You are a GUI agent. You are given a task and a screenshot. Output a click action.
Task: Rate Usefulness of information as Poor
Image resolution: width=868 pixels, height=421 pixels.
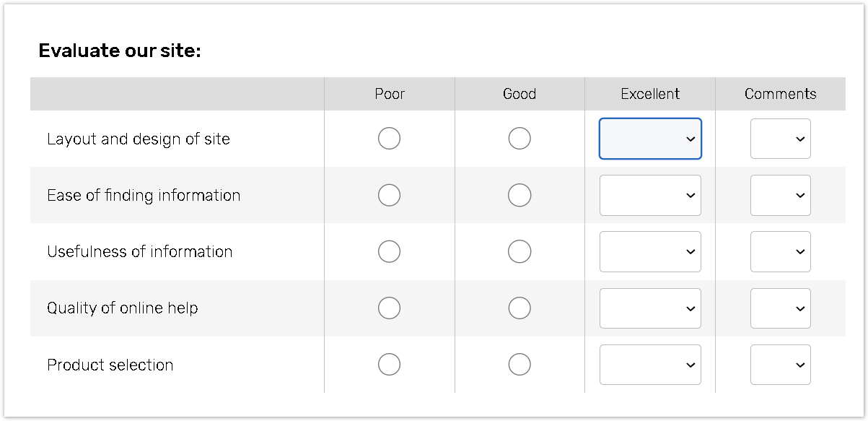coord(389,251)
